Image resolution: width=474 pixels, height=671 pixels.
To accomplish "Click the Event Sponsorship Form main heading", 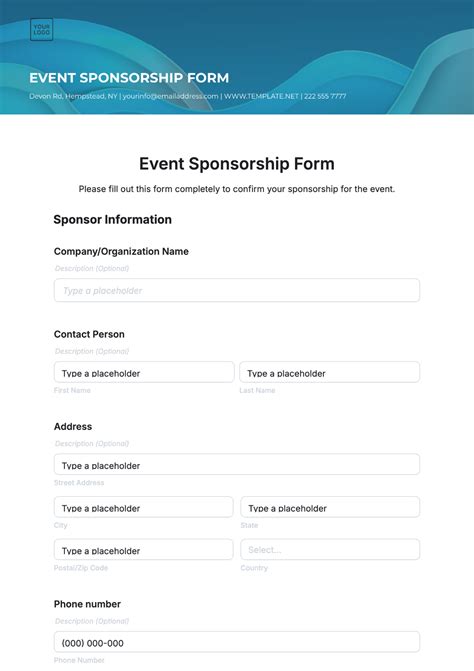I will click(x=237, y=164).
